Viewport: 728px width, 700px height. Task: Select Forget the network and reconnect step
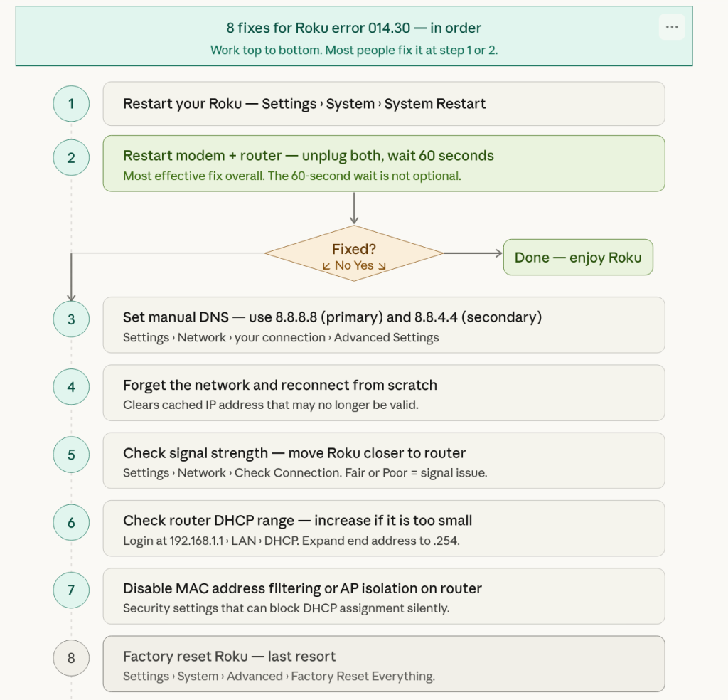(x=384, y=393)
